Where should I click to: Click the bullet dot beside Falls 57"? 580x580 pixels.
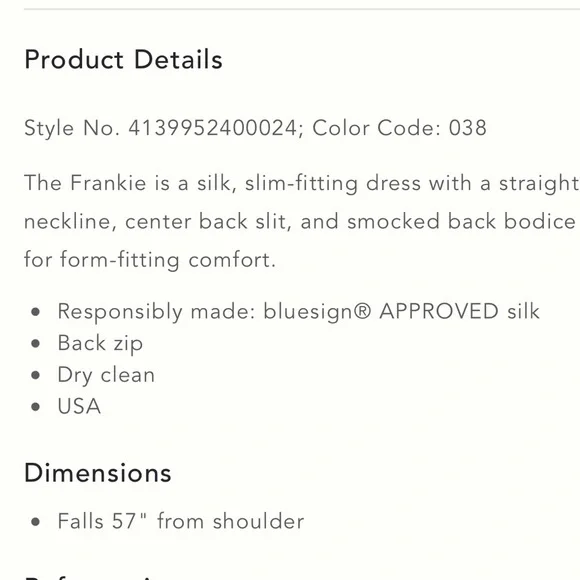[x=36, y=522]
